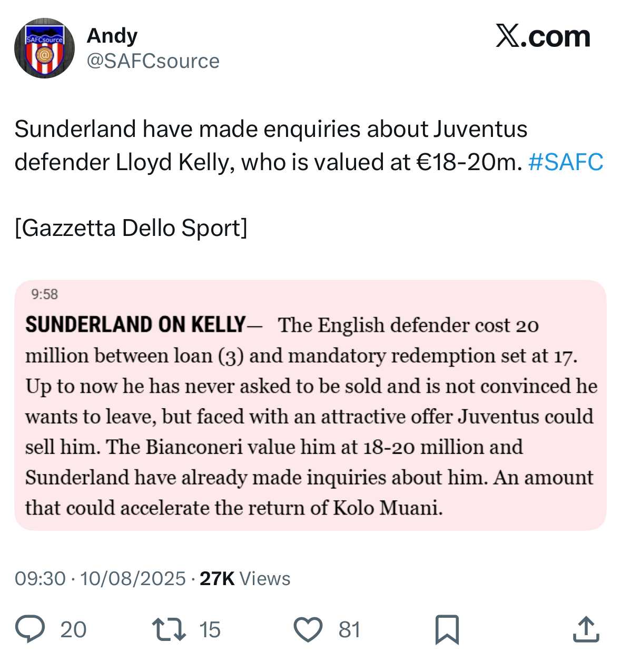Image resolution: width=621 pixels, height=672 pixels.
Task: Click the SUNDERLAND ON KELLY headline
Action: pos(135,324)
